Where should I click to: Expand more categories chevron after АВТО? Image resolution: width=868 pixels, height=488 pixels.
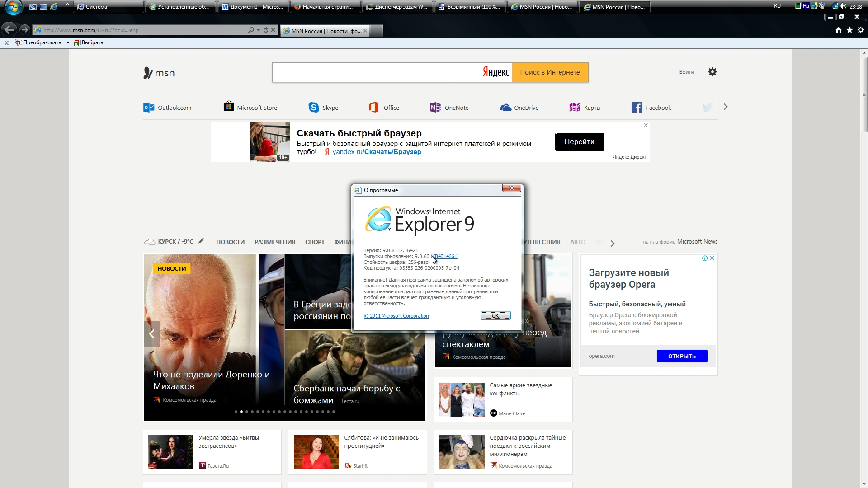click(x=613, y=243)
